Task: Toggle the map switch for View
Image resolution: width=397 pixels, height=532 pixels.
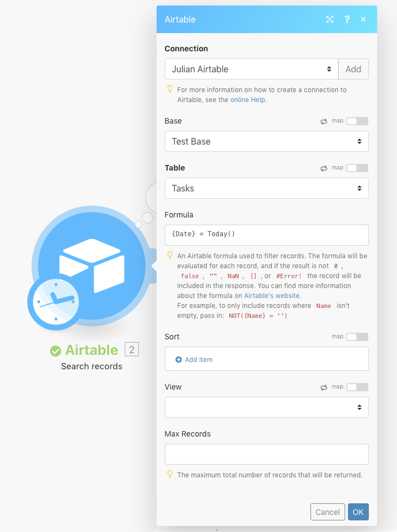Action: tap(357, 387)
